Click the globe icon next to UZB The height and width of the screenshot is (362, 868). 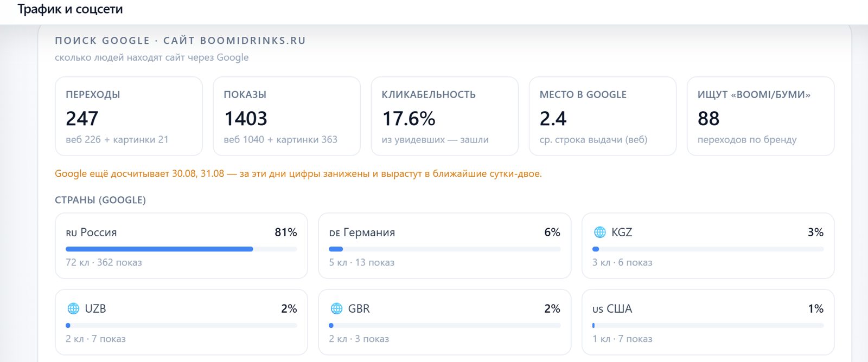pos(73,309)
